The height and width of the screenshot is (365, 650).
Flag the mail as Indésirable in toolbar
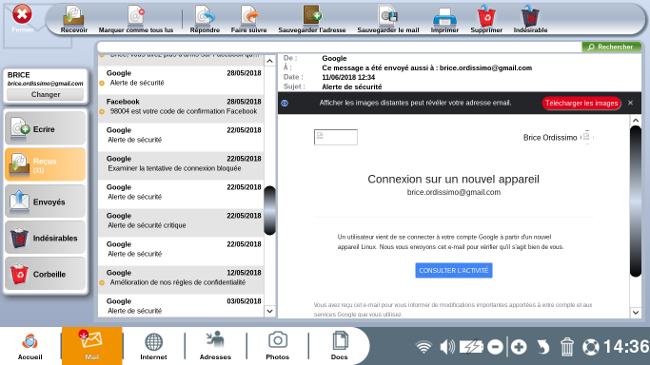click(530, 19)
